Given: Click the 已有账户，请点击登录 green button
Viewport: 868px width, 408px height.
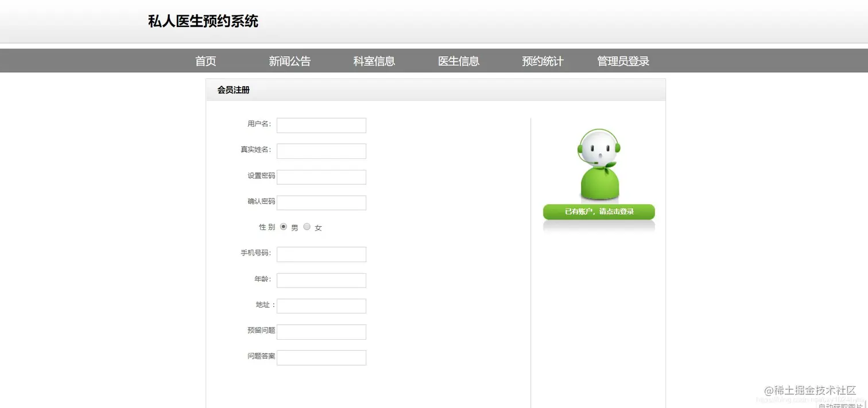Looking at the screenshot, I should 598,211.
